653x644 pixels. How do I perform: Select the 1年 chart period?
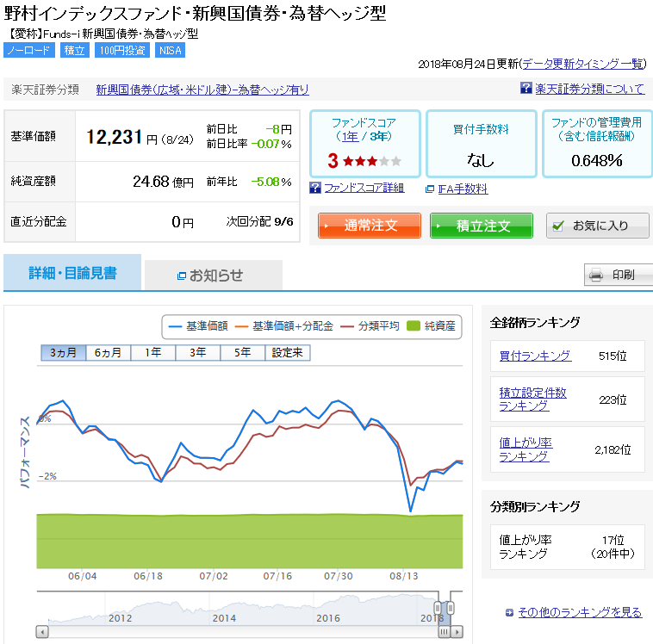153,353
